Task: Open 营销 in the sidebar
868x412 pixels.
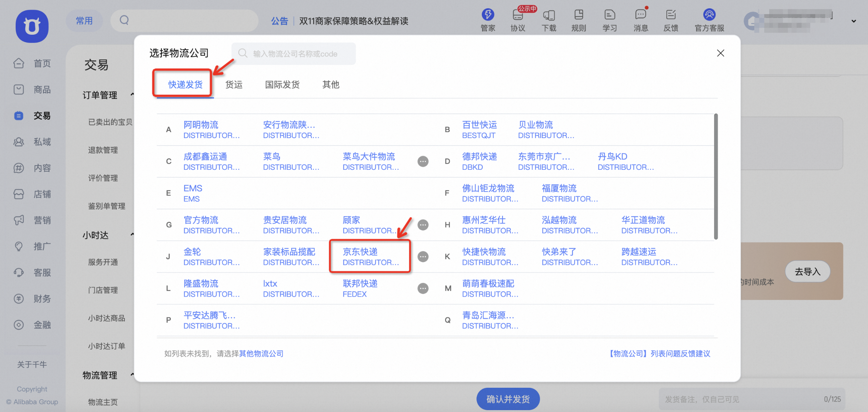Action: coord(32,220)
